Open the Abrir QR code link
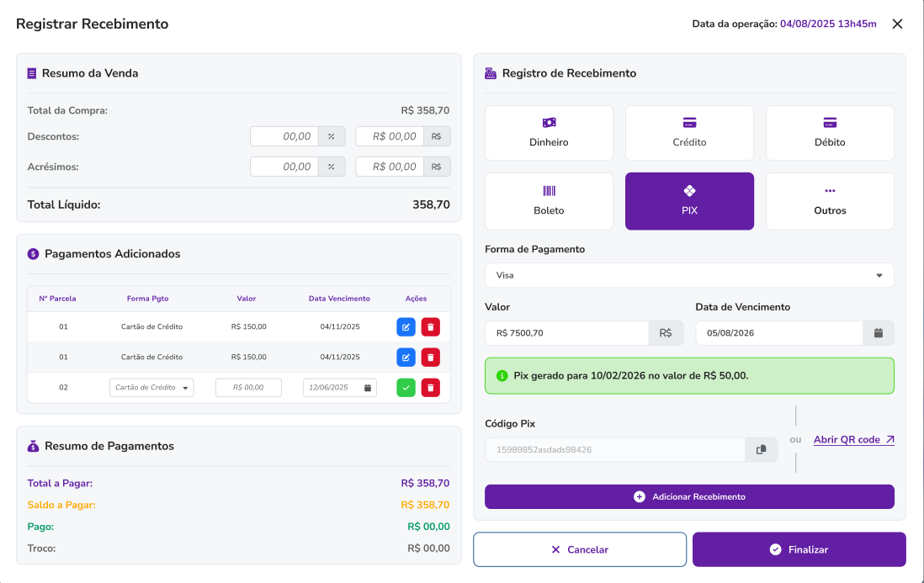924x583 pixels. [x=853, y=440]
